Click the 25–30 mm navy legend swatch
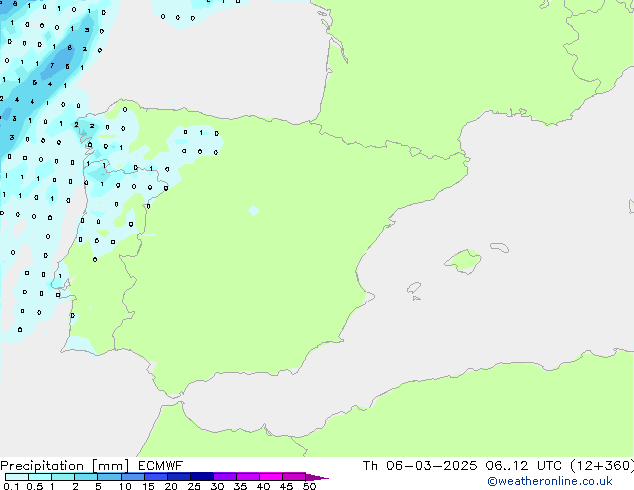The height and width of the screenshot is (490, 634). pyautogui.click(x=201, y=477)
